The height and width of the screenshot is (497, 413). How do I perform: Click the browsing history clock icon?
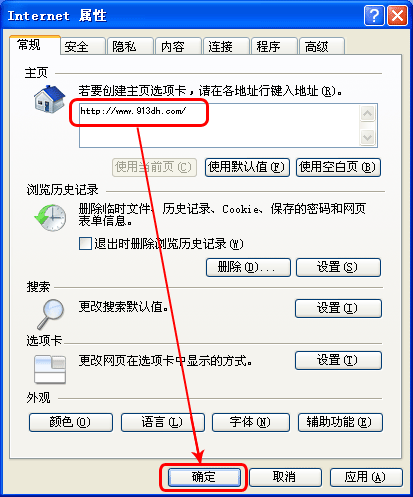point(50,218)
